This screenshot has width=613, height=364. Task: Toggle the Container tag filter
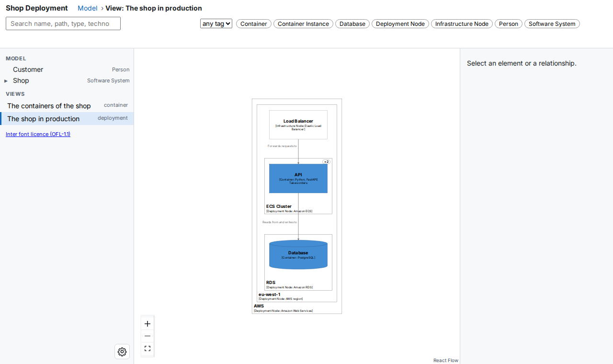(x=254, y=24)
